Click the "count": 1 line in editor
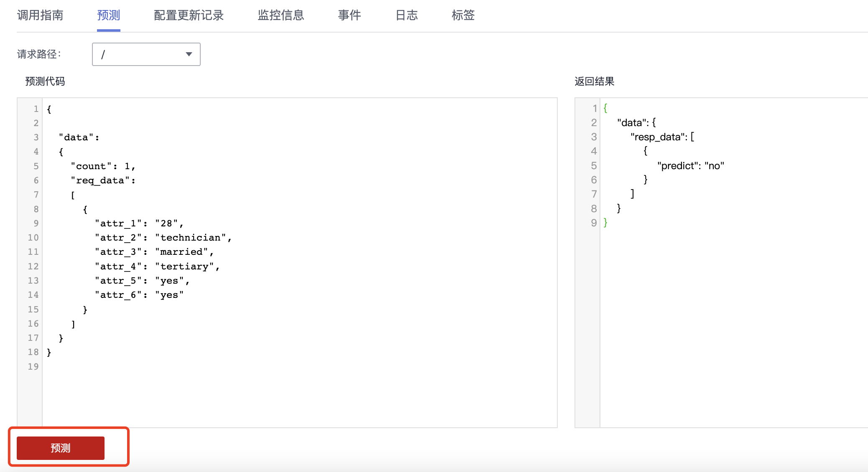 click(x=103, y=166)
